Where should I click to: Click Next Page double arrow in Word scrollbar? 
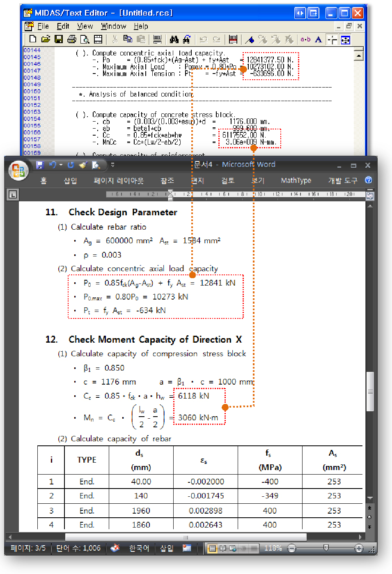coord(370,527)
